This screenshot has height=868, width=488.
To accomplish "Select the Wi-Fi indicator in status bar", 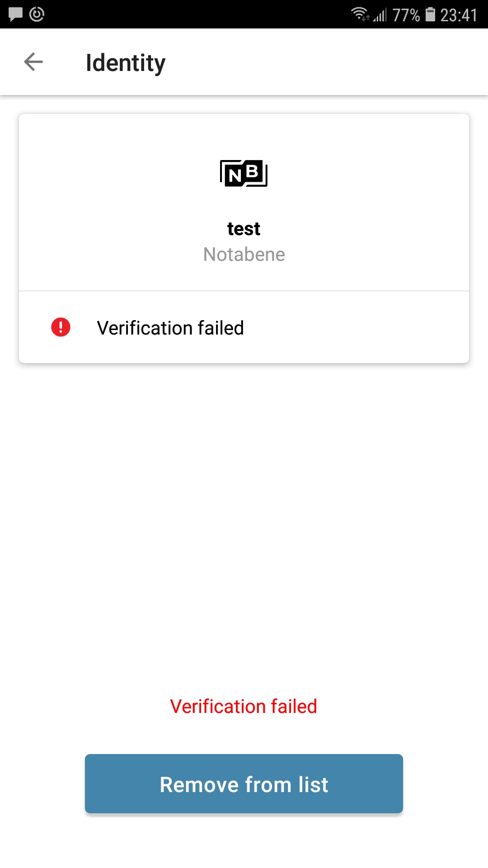I will tap(359, 14).
